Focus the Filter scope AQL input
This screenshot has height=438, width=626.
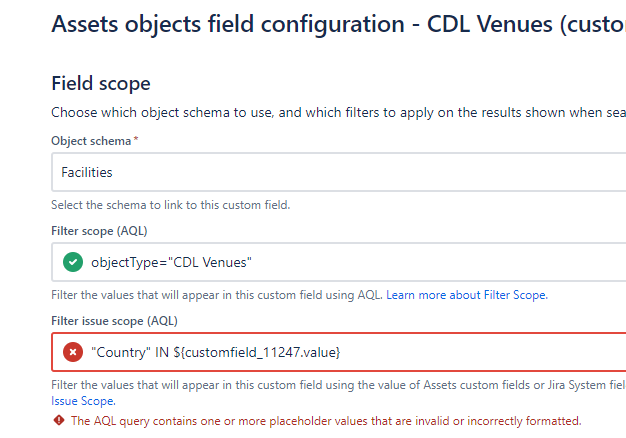pos(339,262)
